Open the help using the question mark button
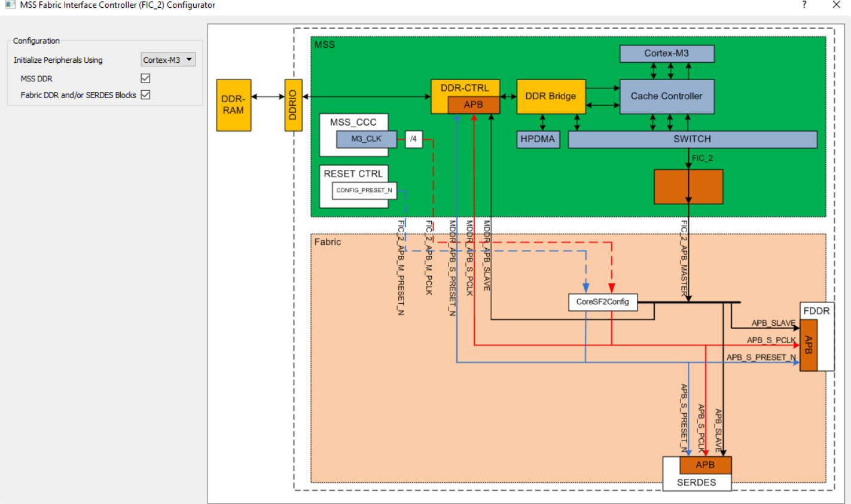851x504 pixels. [803, 5]
